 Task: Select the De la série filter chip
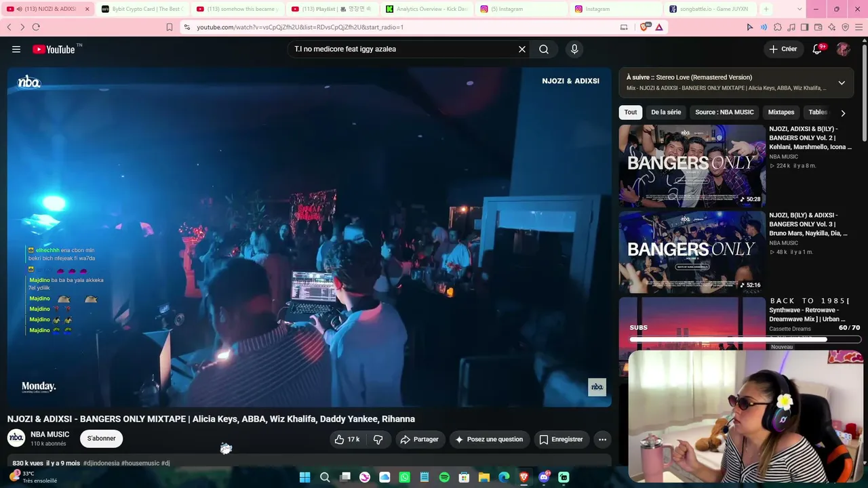coord(666,113)
